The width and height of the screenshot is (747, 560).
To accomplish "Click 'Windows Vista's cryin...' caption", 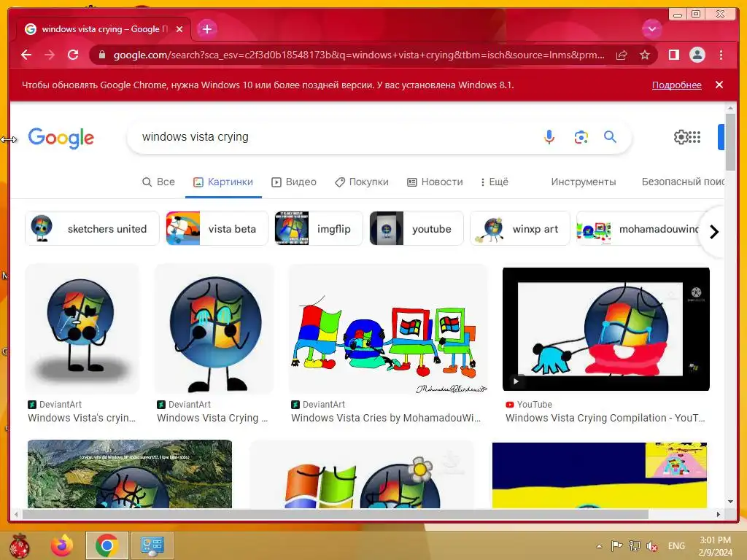I will [82, 418].
